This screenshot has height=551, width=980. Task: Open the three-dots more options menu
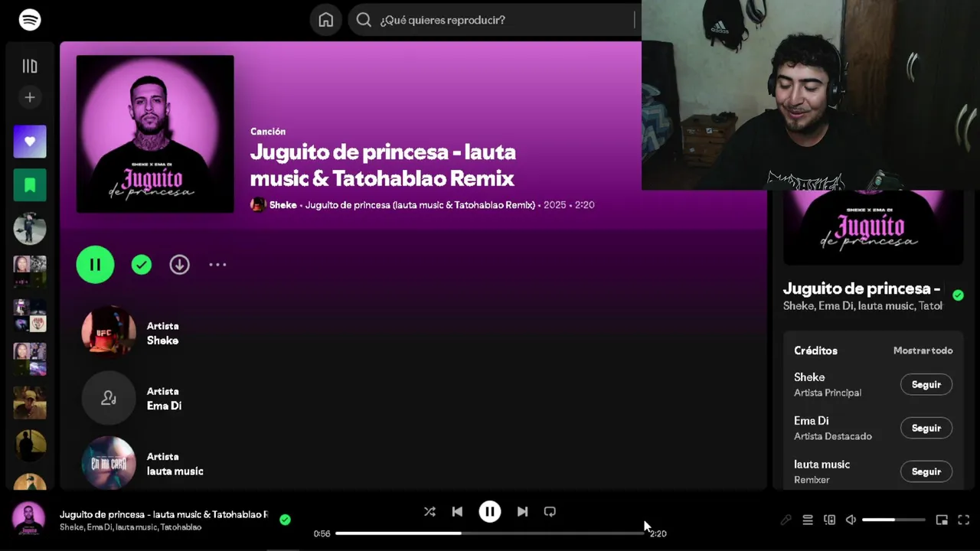point(217,265)
